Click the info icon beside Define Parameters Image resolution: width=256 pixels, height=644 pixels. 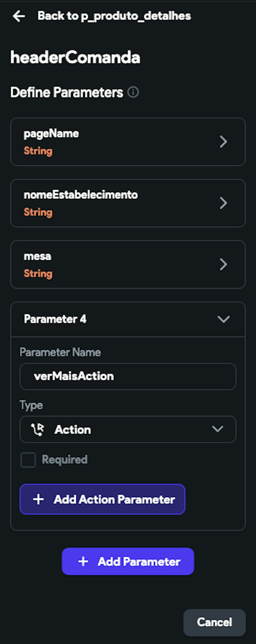133,92
